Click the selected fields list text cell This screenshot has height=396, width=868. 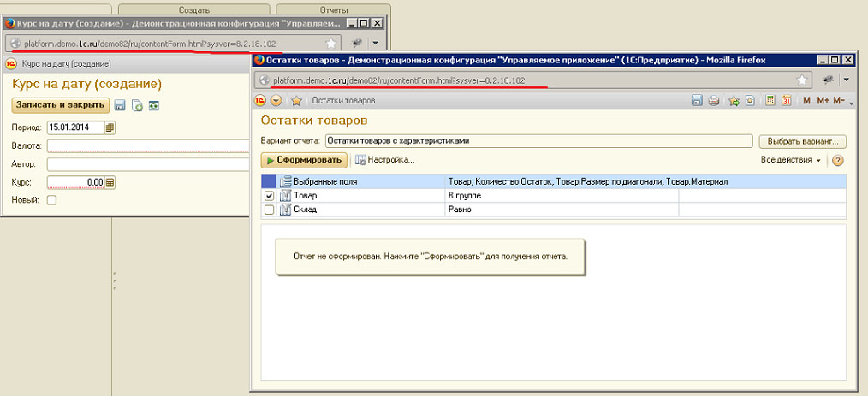point(645,181)
